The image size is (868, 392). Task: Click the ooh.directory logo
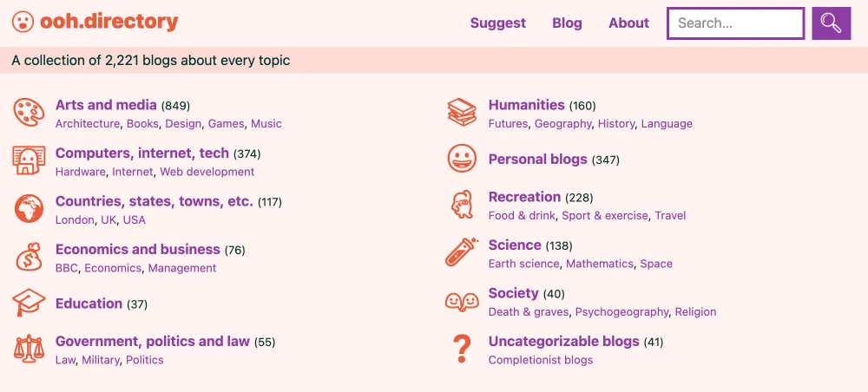click(x=95, y=23)
